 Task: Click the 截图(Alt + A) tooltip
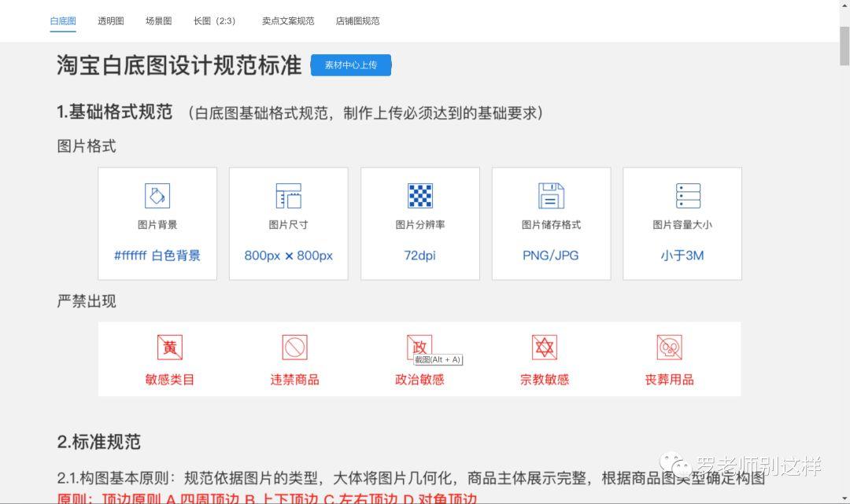[438, 359]
